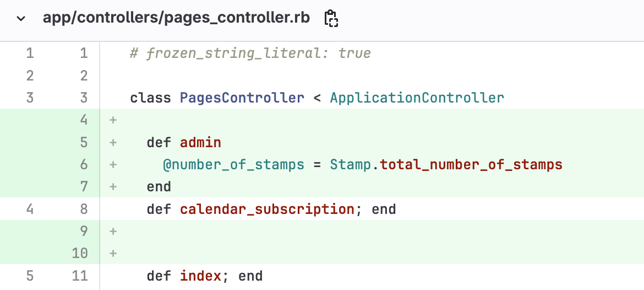Click the admin method definition

[200, 142]
